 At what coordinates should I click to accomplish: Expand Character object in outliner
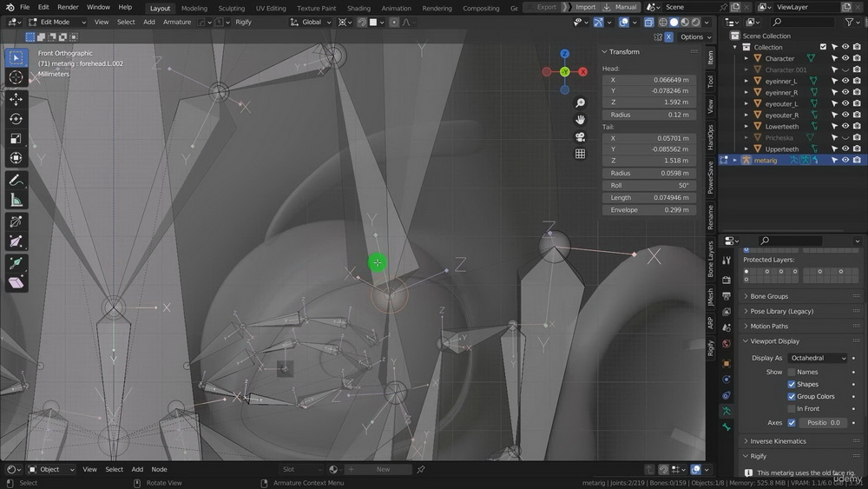point(746,58)
